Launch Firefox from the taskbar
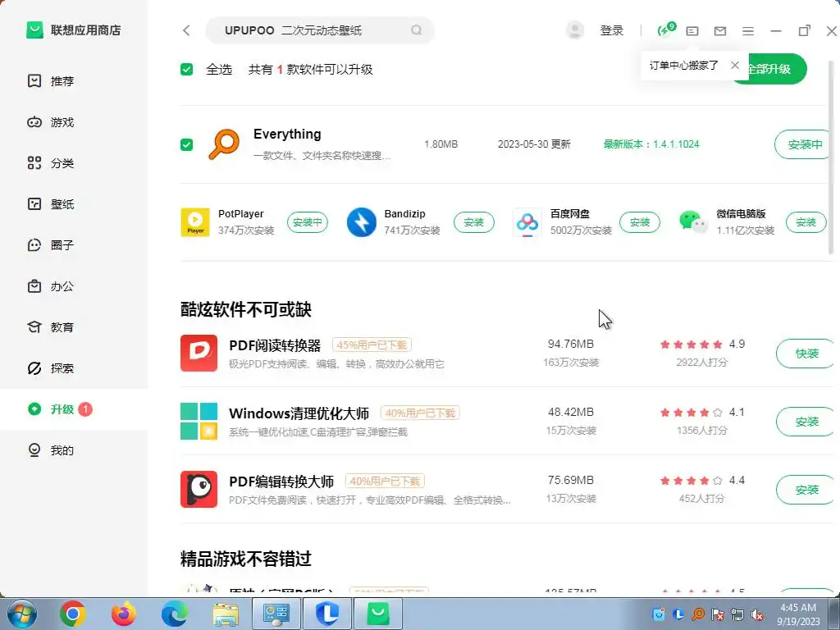 pyautogui.click(x=123, y=614)
